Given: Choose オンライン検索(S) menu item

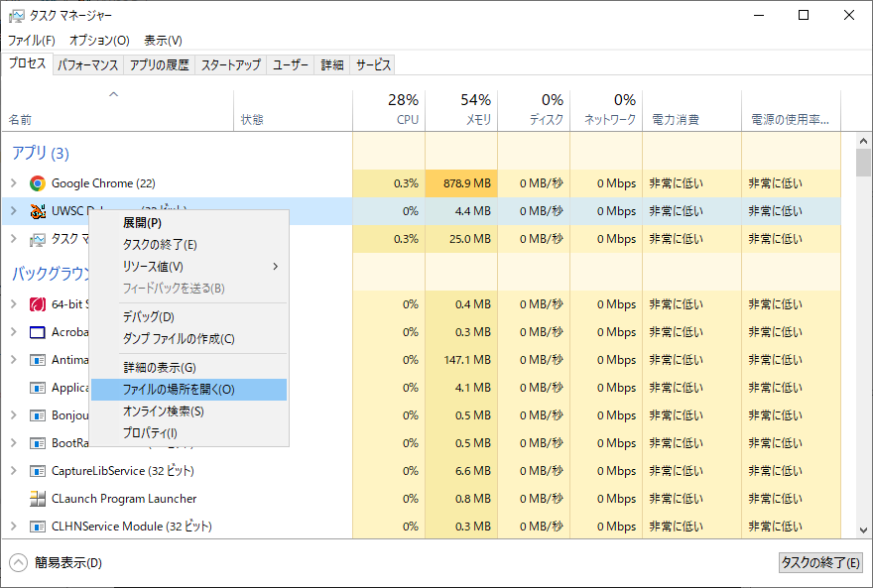Looking at the screenshot, I should click(x=188, y=412).
